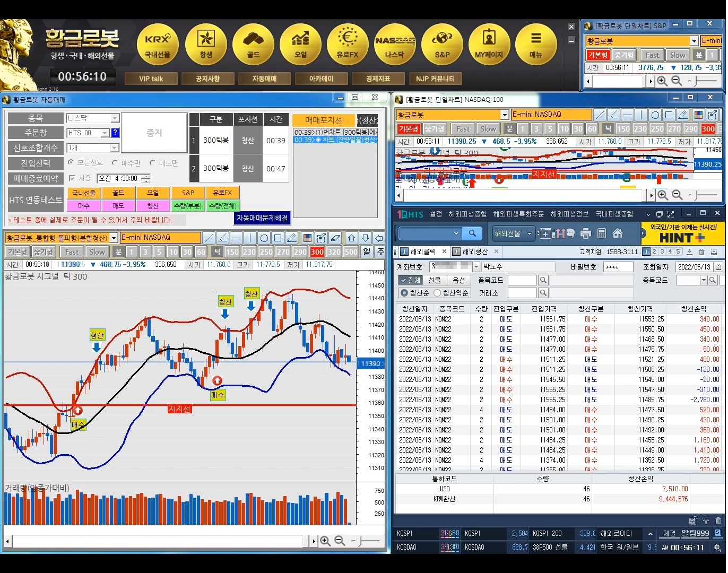The width and height of the screenshot is (728, 573).
Task: Click down arrow icon in main chart toolbar
Action: pyautogui.click(x=365, y=238)
